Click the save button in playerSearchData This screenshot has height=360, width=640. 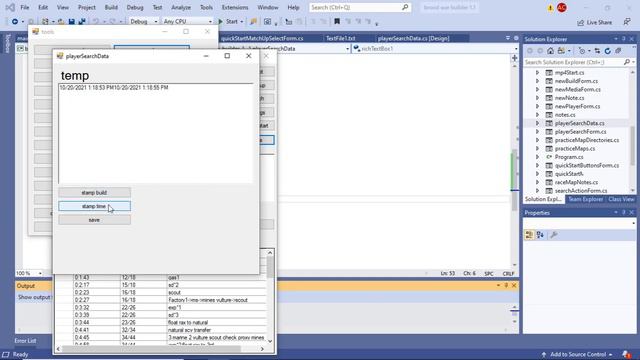94,220
